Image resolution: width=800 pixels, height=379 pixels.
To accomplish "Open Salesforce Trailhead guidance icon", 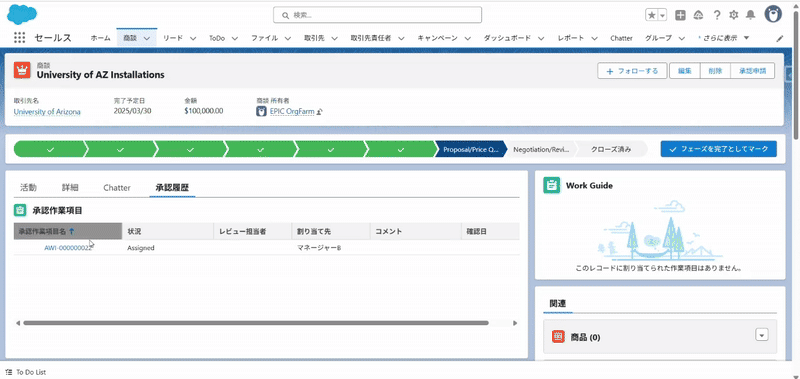I will point(698,15).
